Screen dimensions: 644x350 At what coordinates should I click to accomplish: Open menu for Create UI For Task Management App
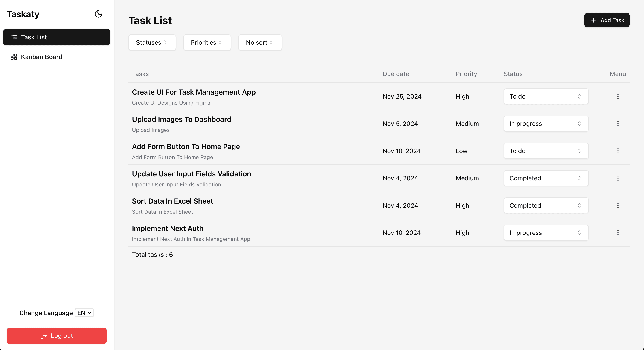618,96
